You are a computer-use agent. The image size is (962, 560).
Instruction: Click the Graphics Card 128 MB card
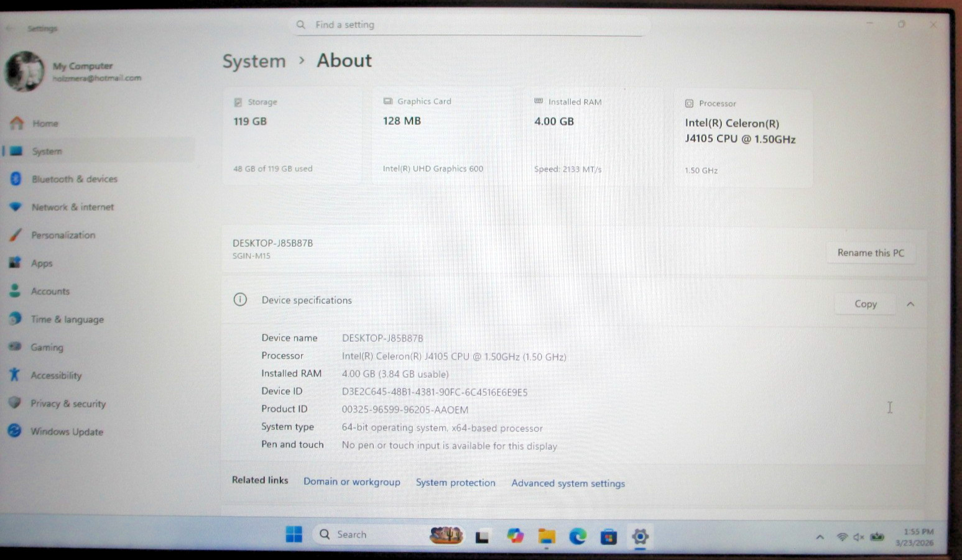pyautogui.click(x=443, y=135)
